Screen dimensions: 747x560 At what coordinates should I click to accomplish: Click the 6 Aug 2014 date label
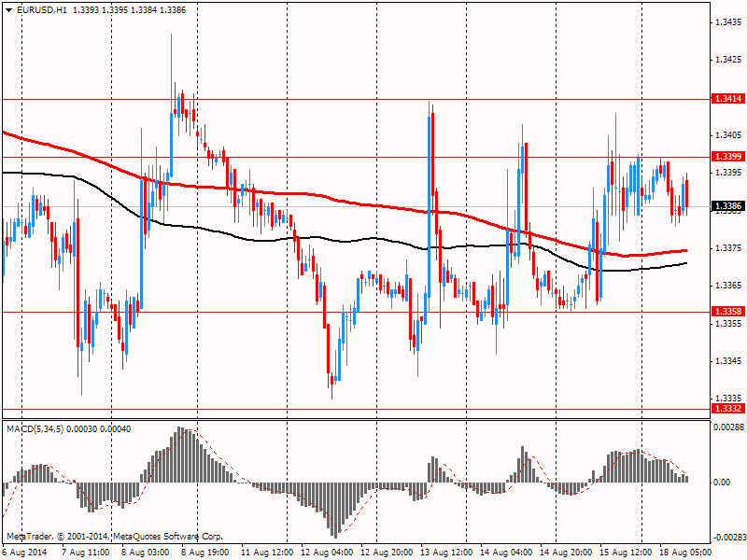[x=26, y=553]
